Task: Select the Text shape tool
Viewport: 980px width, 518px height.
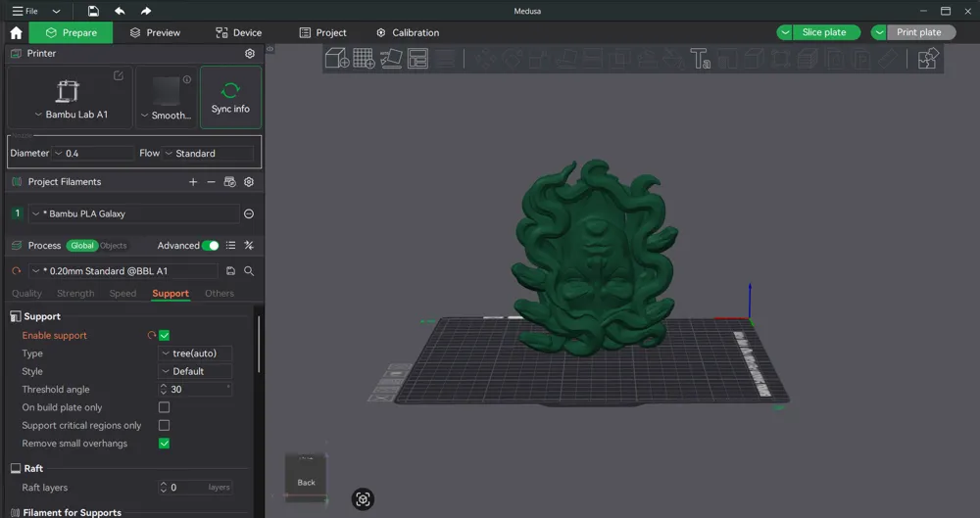Action: (x=700, y=58)
